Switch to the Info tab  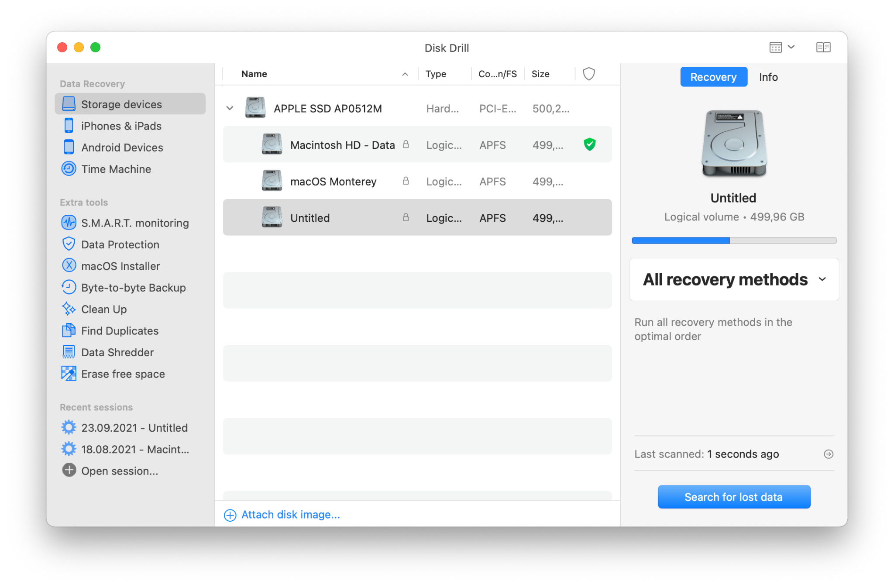point(768,77)
